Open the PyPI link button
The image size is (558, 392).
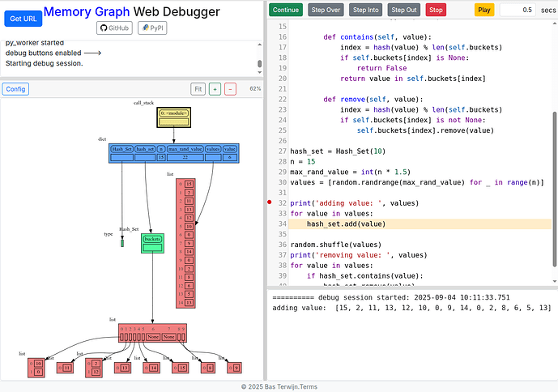tap(152, 28)
